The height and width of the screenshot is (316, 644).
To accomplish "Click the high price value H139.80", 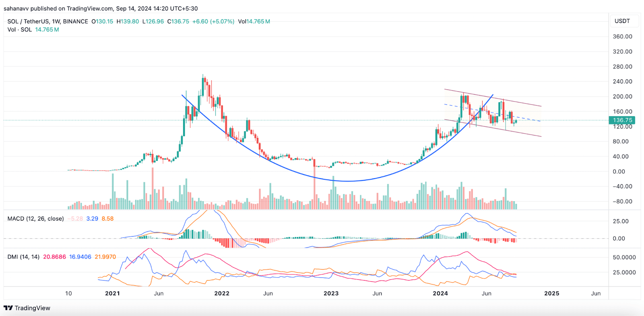I will (128, 21).
